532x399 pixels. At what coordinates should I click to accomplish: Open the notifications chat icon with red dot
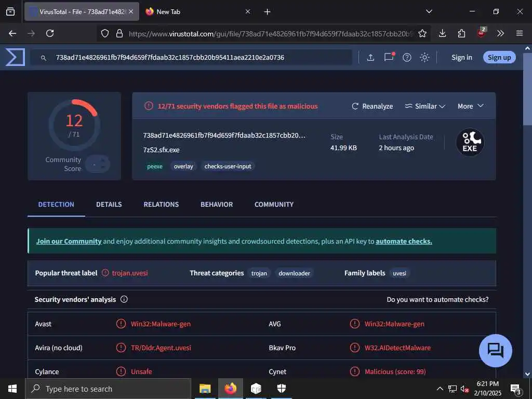(x=389, y=57)
